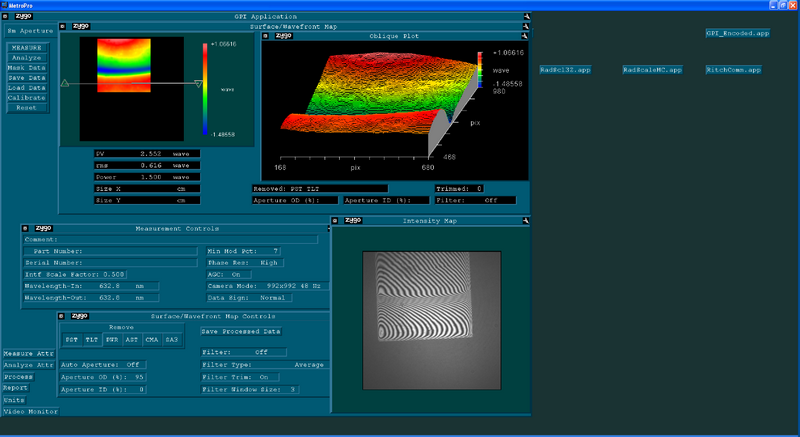800x437 pixels.
Task: Open the GPI_Encoded.app application icon
Action: (x=738, y=33)
